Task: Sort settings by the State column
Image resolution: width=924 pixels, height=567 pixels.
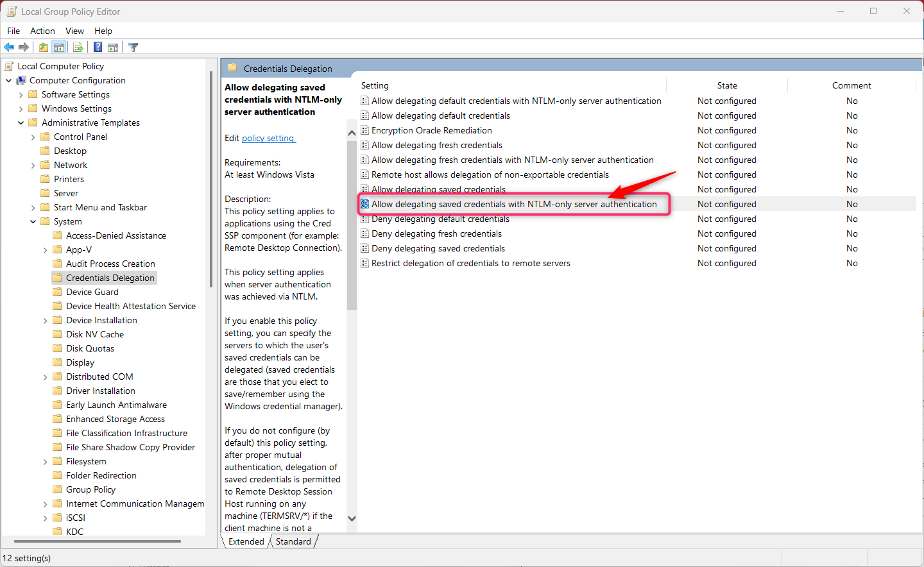Action: tap(727, 85)
